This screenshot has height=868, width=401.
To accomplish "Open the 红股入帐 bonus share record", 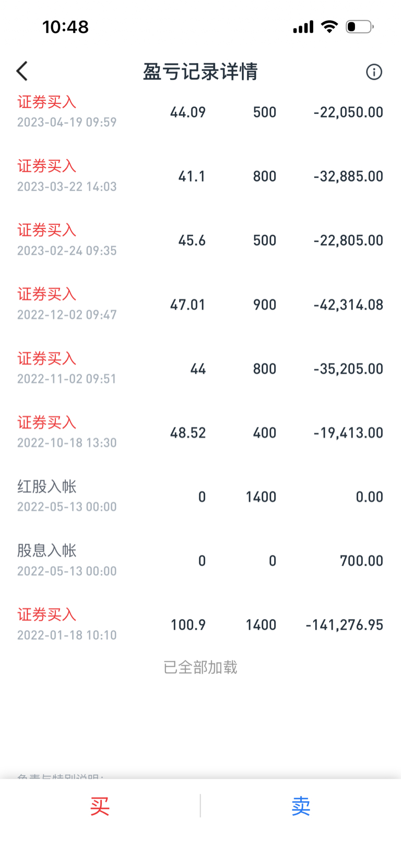I will (x=200, y=496).
